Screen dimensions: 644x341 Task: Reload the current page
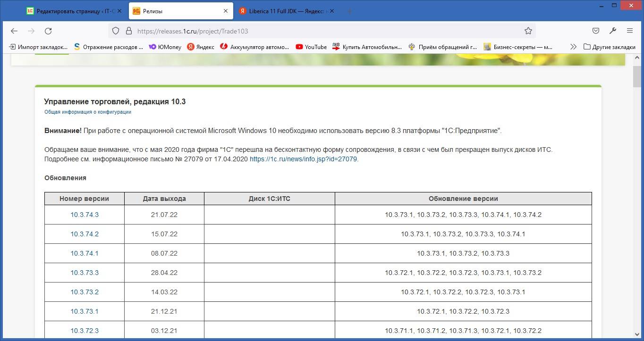tap(48, 31)
